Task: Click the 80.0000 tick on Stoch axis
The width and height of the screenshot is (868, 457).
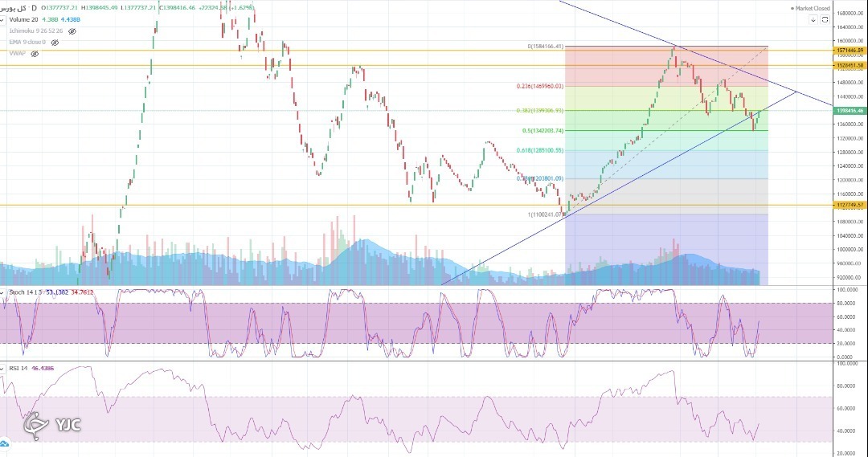Action: [846, 303]
